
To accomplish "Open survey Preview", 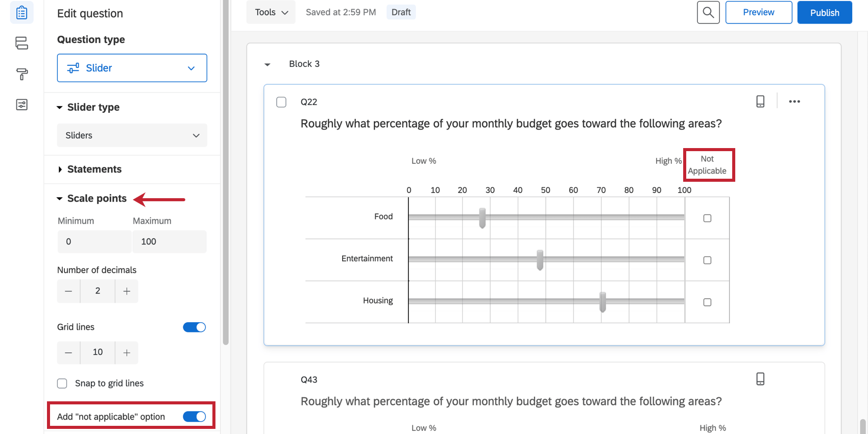I will (x=759, y=12).
